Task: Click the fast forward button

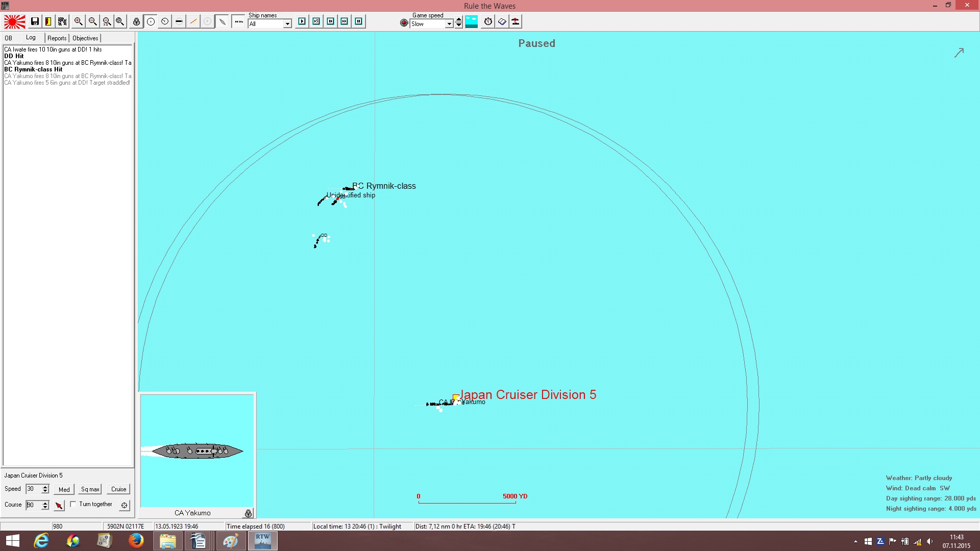Action: click(345, 21)
